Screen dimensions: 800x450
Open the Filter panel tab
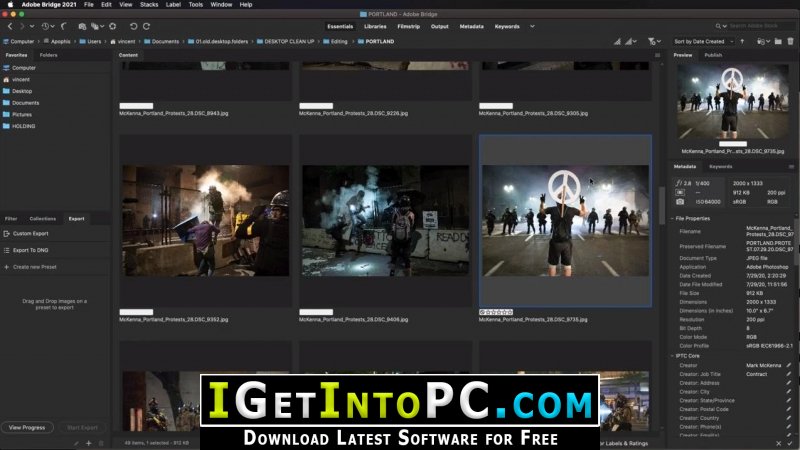click(11, 219)
